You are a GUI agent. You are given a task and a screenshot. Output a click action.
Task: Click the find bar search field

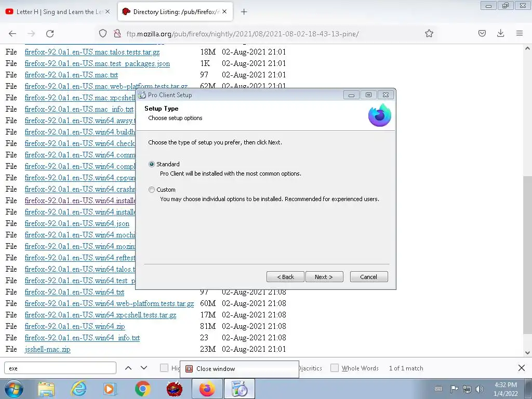(60, 368)
